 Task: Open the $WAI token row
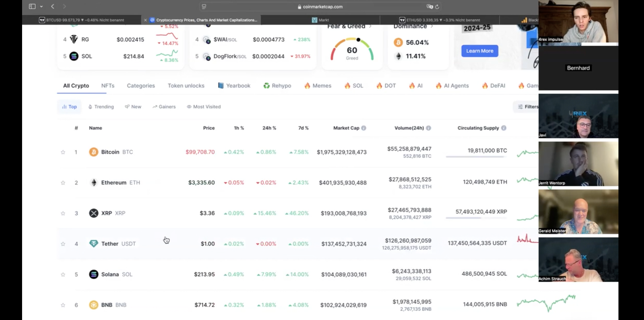point(253,40)
